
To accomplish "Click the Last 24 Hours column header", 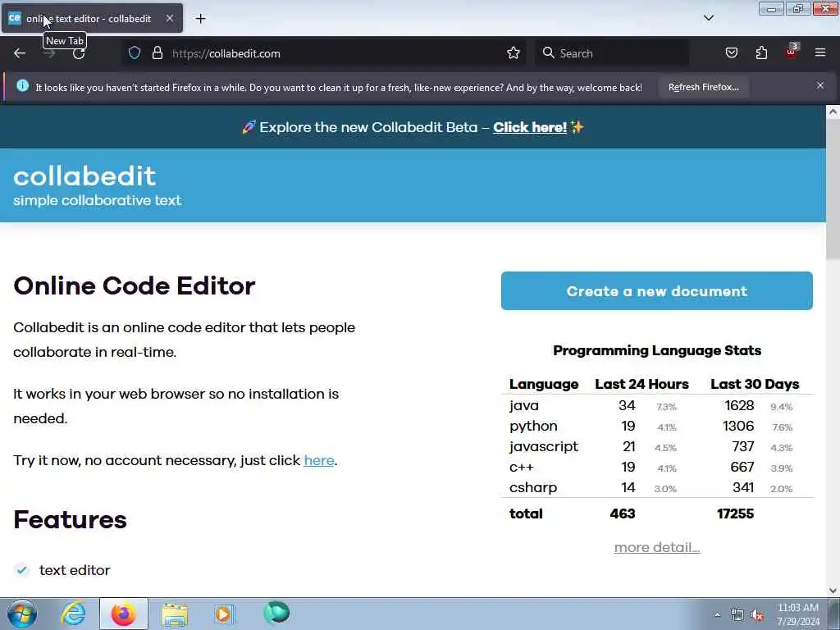I will [x=641, y=384].
